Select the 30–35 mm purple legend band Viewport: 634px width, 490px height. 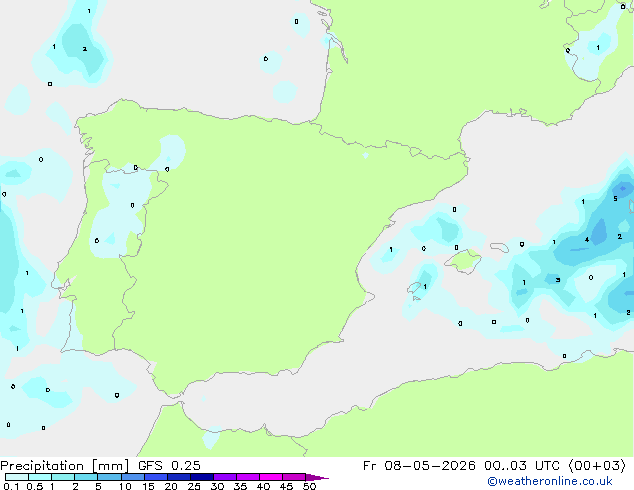[x=225, y=477]
